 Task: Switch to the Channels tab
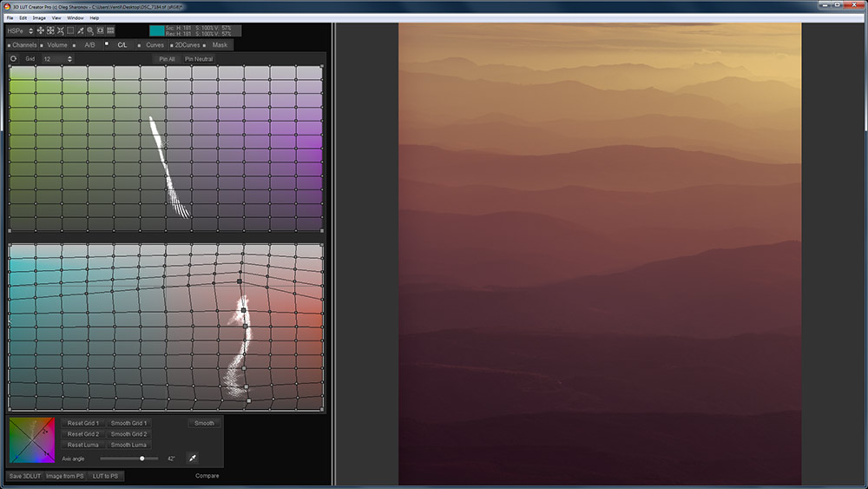24,44
